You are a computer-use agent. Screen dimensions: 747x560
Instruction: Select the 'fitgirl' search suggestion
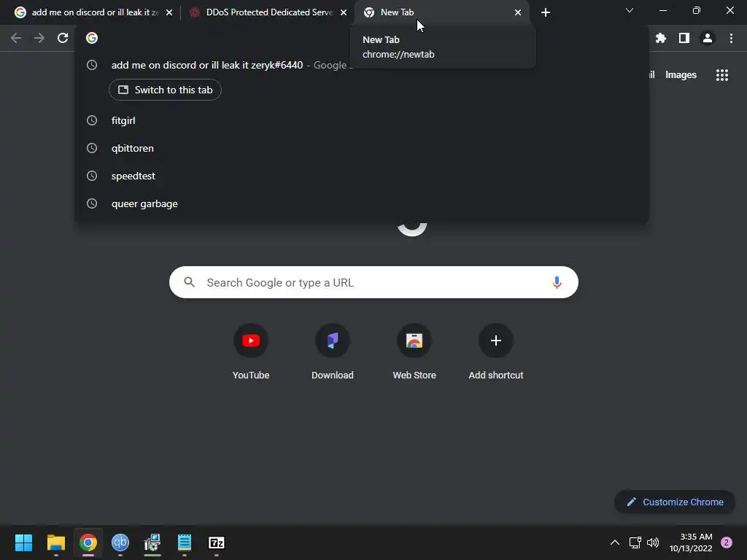[x=362, y=120]
